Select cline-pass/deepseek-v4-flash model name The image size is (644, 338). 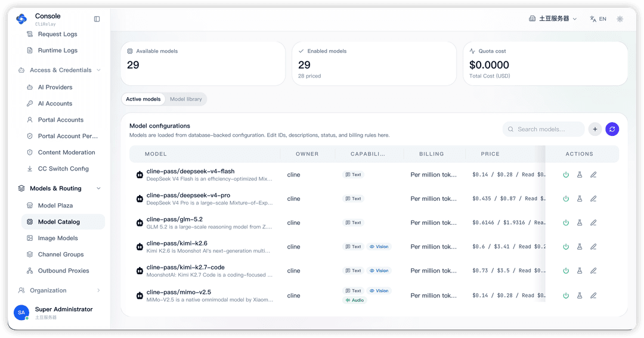(191, 171)
